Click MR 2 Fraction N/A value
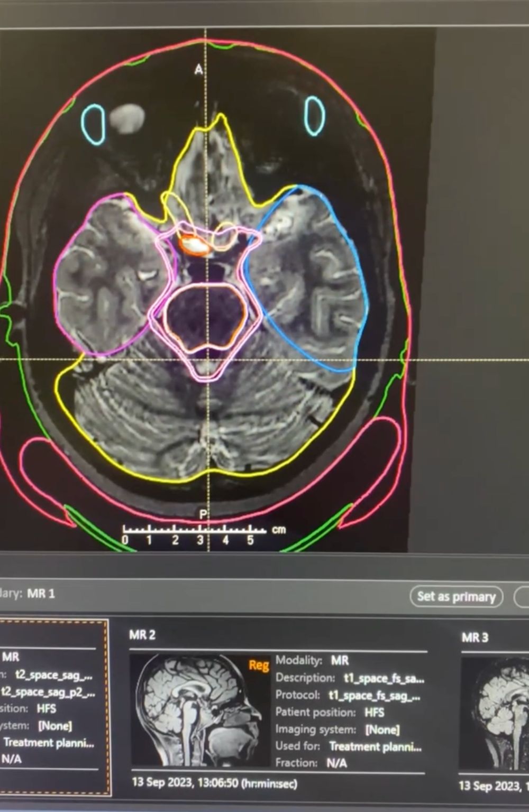The image size is (529, 812). (336, 763)
